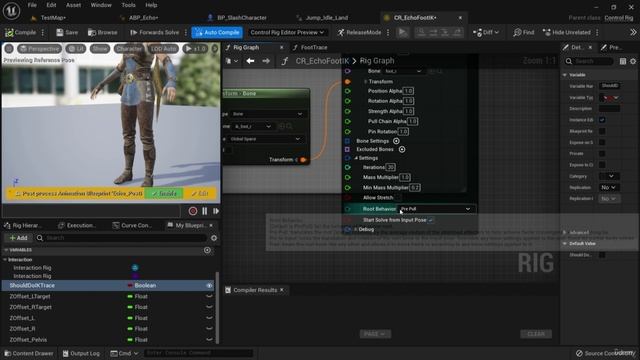Click the Compile toolbar button
This screenshot has height=360, width=640.
pyautogui.click(x=20, y=32)
